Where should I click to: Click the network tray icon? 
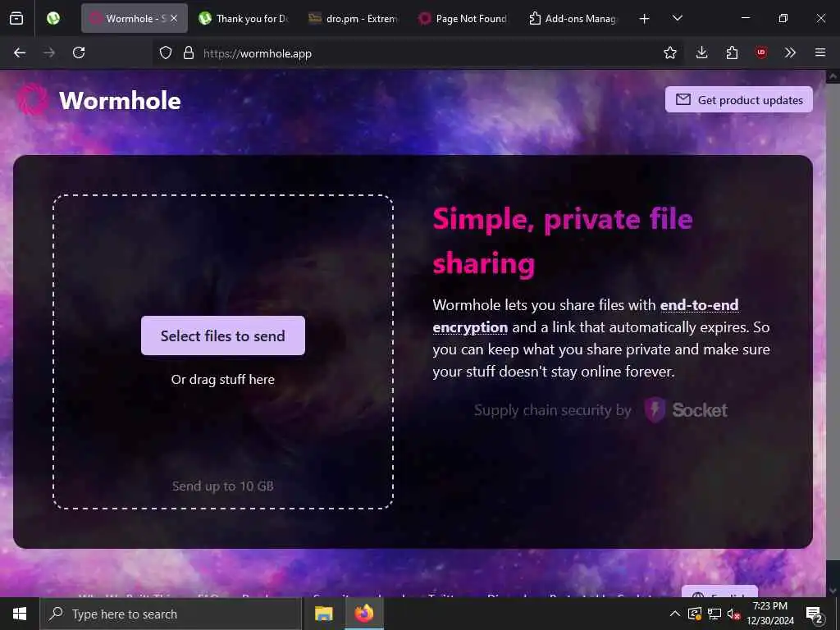(x=714, y=614)
